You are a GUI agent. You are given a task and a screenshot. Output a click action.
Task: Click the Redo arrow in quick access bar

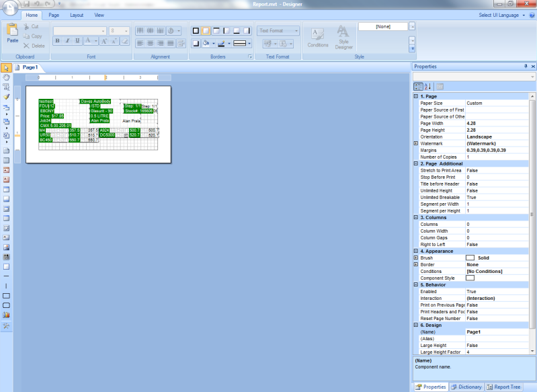coord(48,4)
